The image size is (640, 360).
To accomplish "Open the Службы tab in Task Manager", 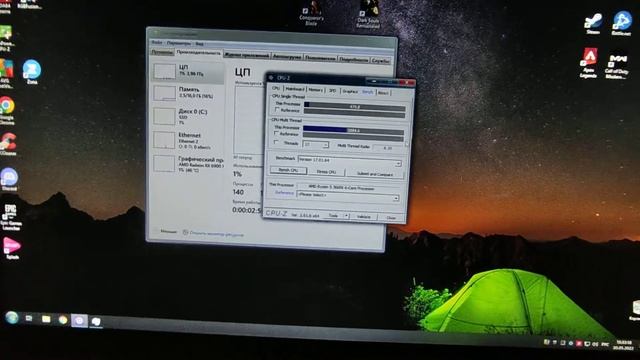I will [380, 60].
